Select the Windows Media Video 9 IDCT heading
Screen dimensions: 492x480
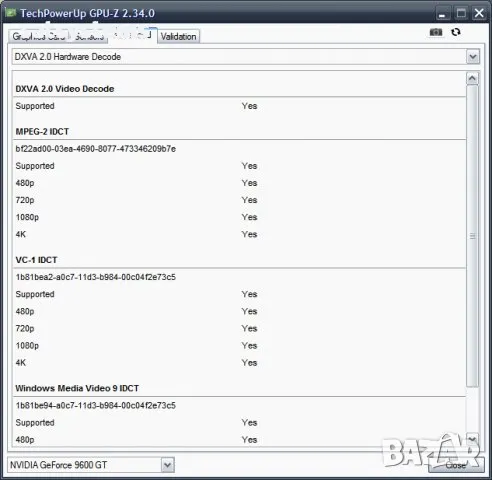[x=77, y=388]
